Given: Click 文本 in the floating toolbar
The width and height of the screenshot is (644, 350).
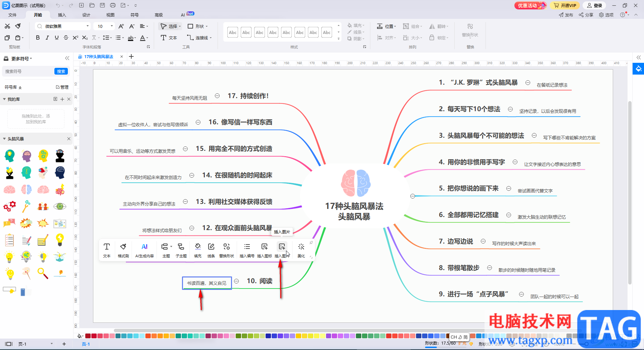Looking at the screenshot, I should pos(107,250).
